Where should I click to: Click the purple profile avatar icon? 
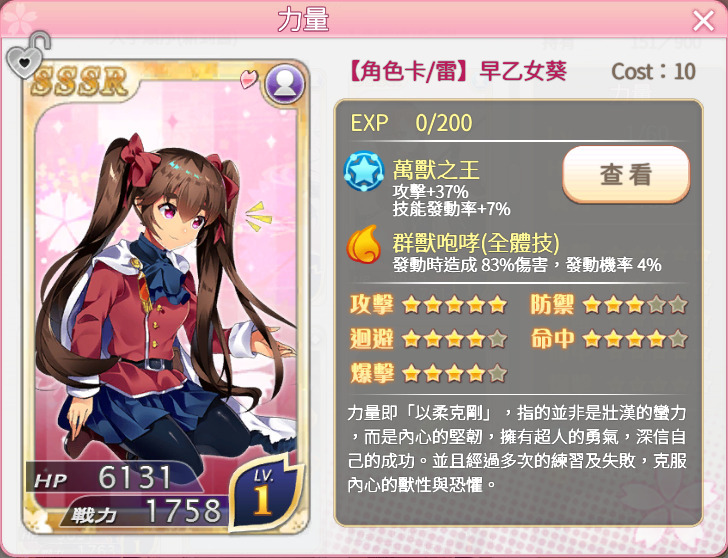tap(285, 84)
